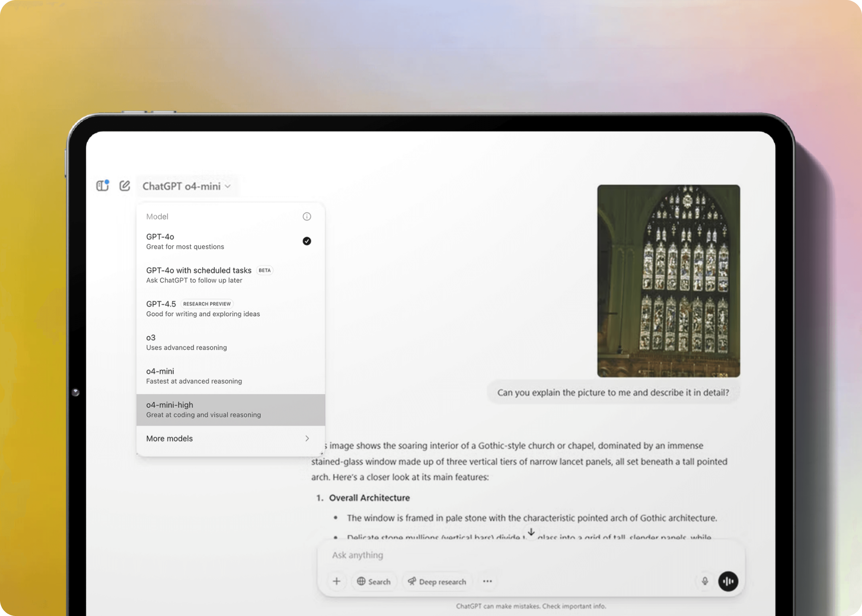
Task: Start voice mode with waveform button
Action: 728,581
